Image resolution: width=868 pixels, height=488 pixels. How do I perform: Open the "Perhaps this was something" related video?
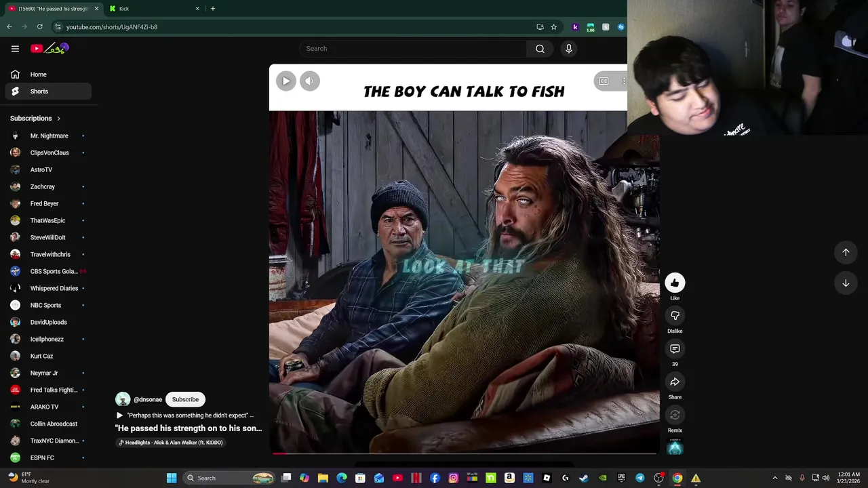(x=185, y=415)
